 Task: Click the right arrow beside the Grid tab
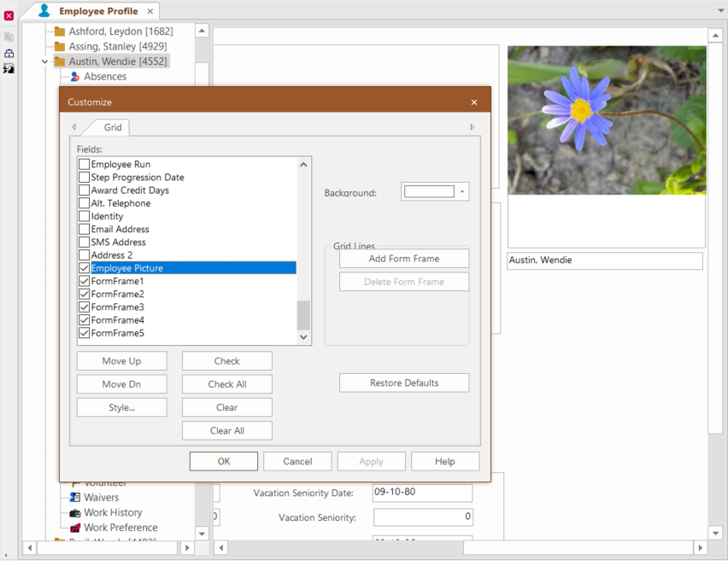(x=472, y=126)
